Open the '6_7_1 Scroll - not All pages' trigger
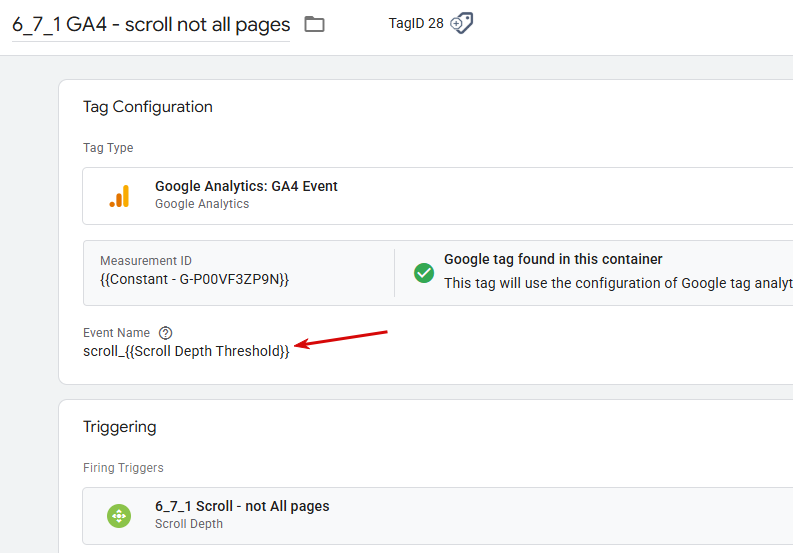Screen dimensions: 793x553 click(242, 506)
